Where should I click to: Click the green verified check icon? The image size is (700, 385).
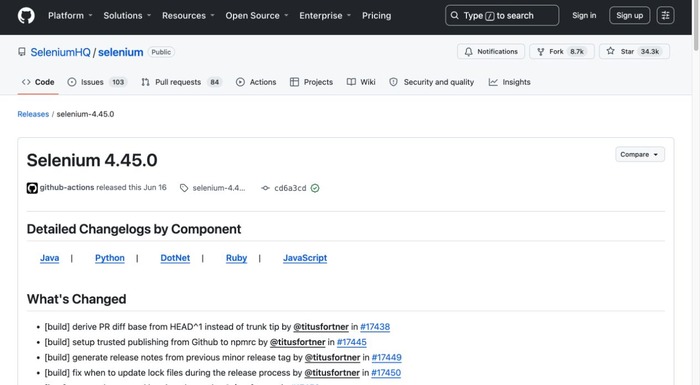[315, 188]
